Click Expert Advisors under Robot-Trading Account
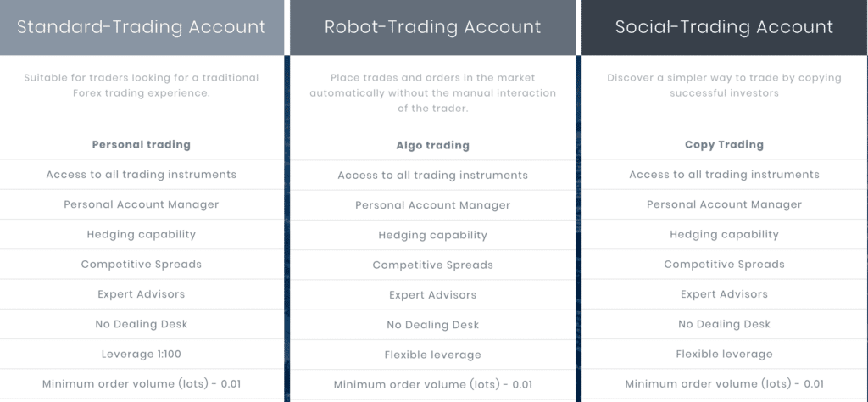The width and height of the screenshot is (868, 402). point(432,294)
